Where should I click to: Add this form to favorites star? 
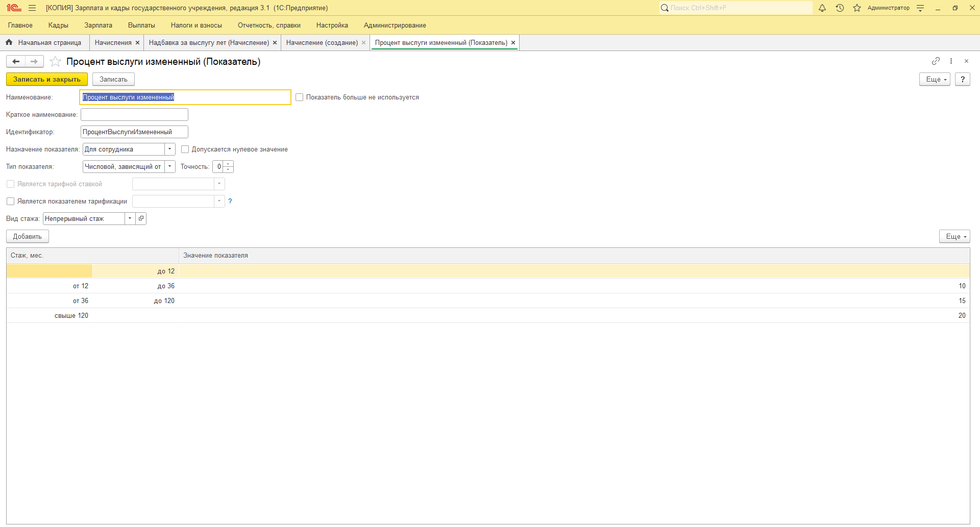tap(56, 62)
